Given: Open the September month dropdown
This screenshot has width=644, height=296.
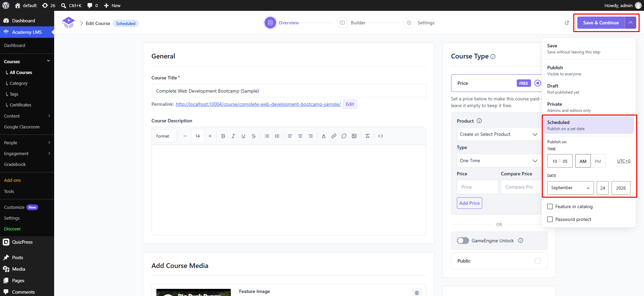Looking at the screenshot, I should [570, 188].
